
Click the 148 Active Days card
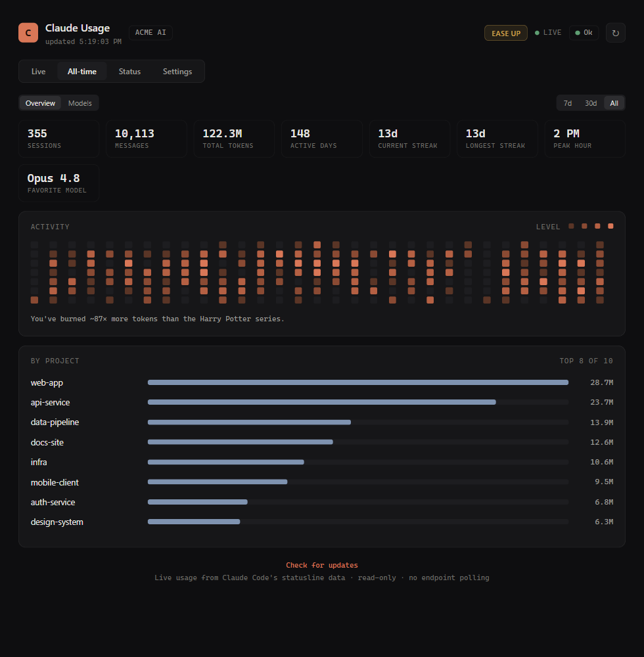pos(322,139)
